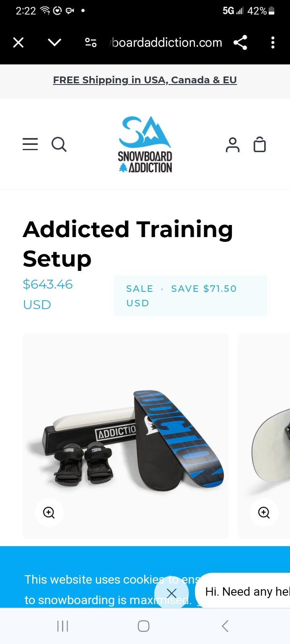Screen dimensions: 290x644
Task: Open the FREE Shipping announcement link
Action: (x=145, y=80)
